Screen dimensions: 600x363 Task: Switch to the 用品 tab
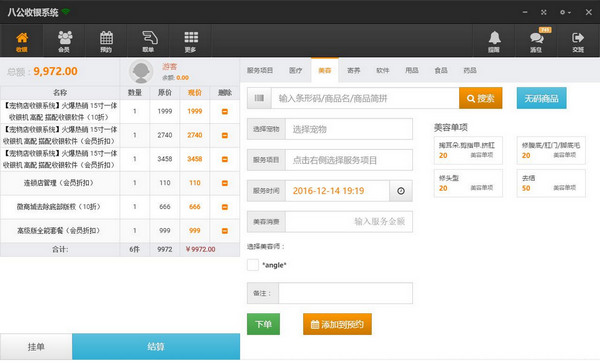pyautogui.click(x=412, y=70)
